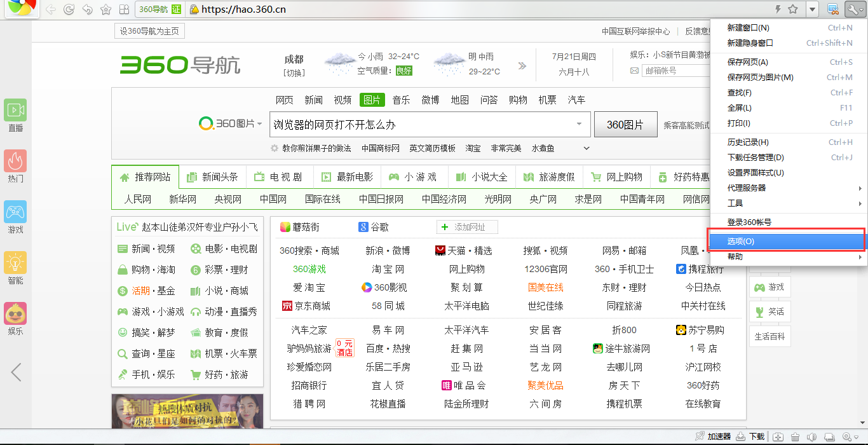This screenshot has width=868, height=445.
Task: Select the 推荐网站 category tab
Action: (145, 177)
